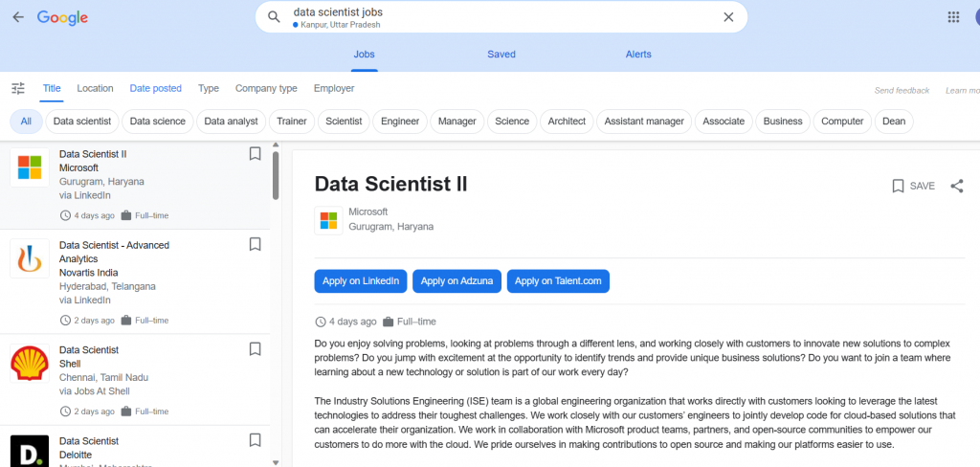Image resolution: width=980 pixels, height=467 pixels.
Task: Click the job list scrollbar thumb
Action: point(276,176)
